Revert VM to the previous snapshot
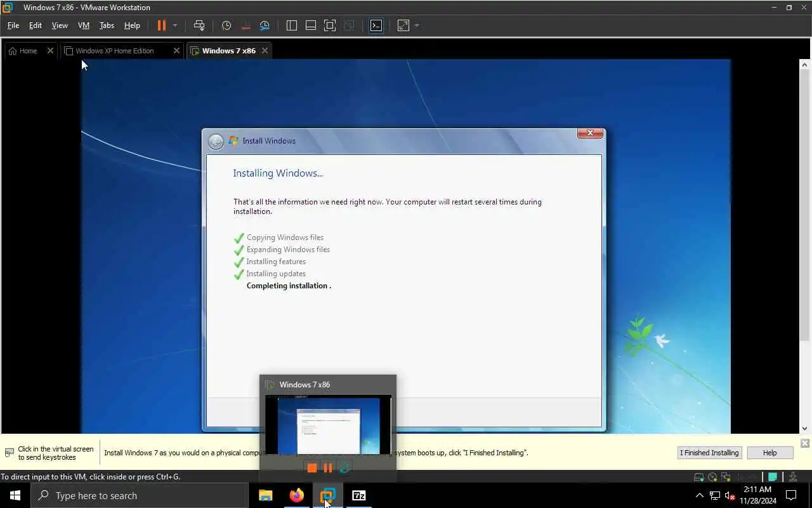 (246, 25)
